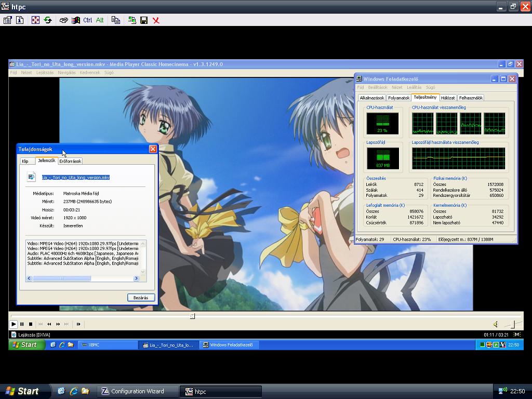Open Nézet menu in Feladatkezelő
532x399 pixels.
[397, 87]
